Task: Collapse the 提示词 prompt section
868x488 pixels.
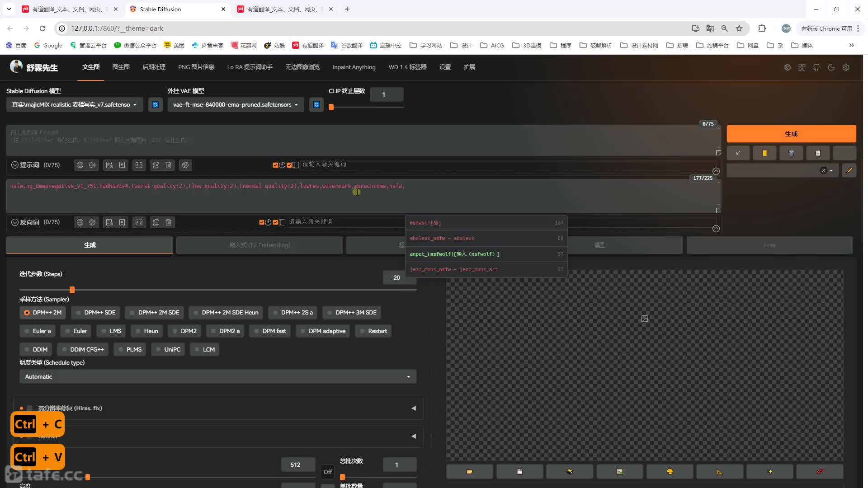Action: click(x=15, y=165)
